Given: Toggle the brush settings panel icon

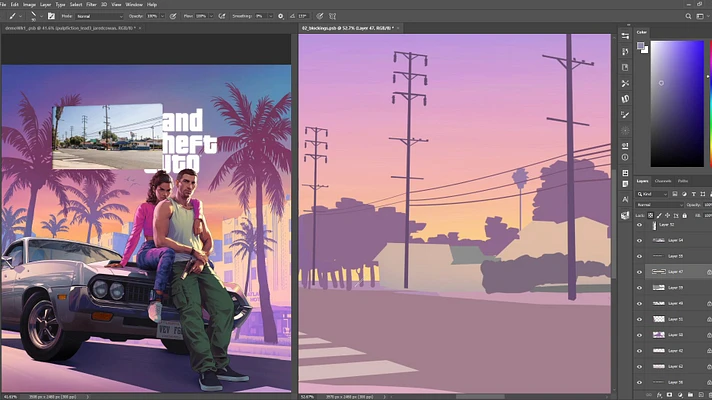Looking at the screenshot, I should pos(51,16).
